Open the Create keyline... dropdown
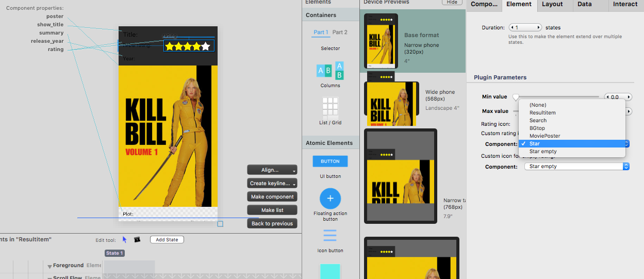Viewport: 644px width, 279px height. (272, 183)
